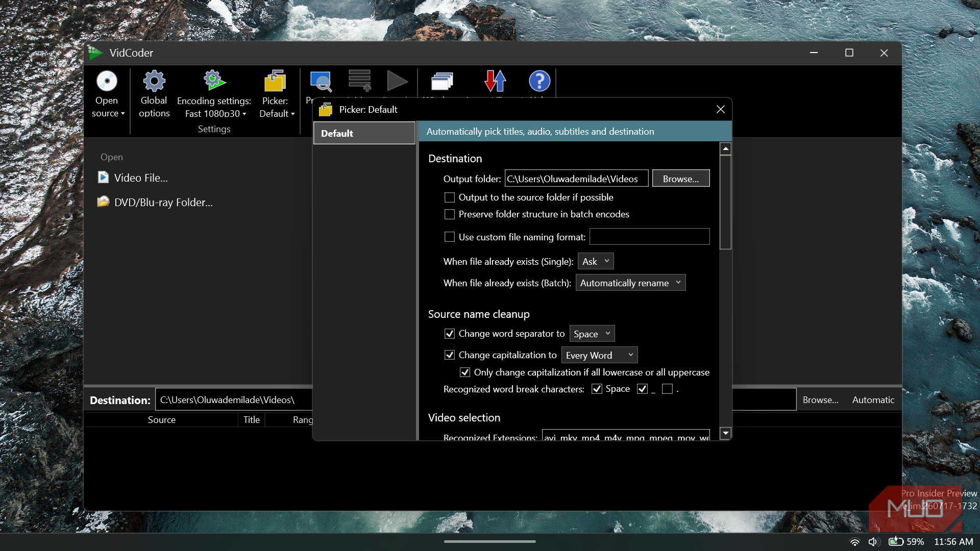
Task: Click the battery icon in system tray
Action: point(896,541)
